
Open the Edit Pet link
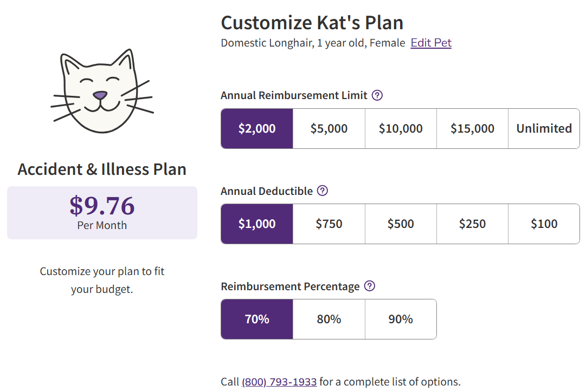click(431, 42)
